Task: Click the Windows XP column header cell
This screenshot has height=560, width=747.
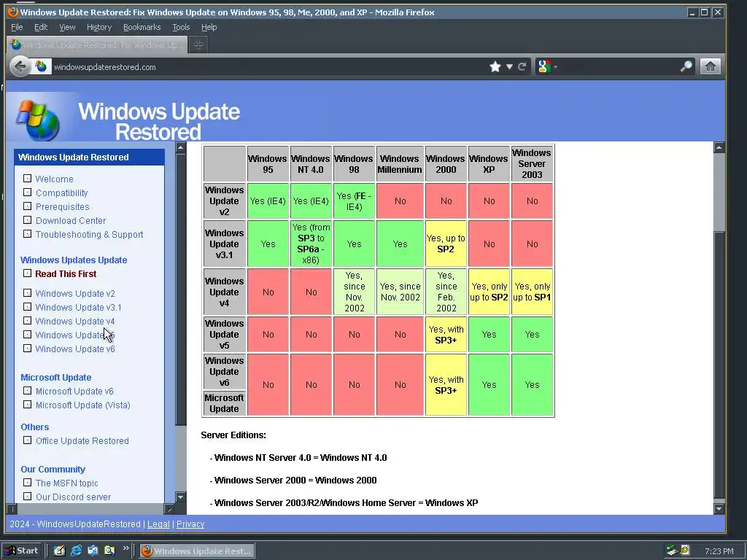Action: point(489,164)
